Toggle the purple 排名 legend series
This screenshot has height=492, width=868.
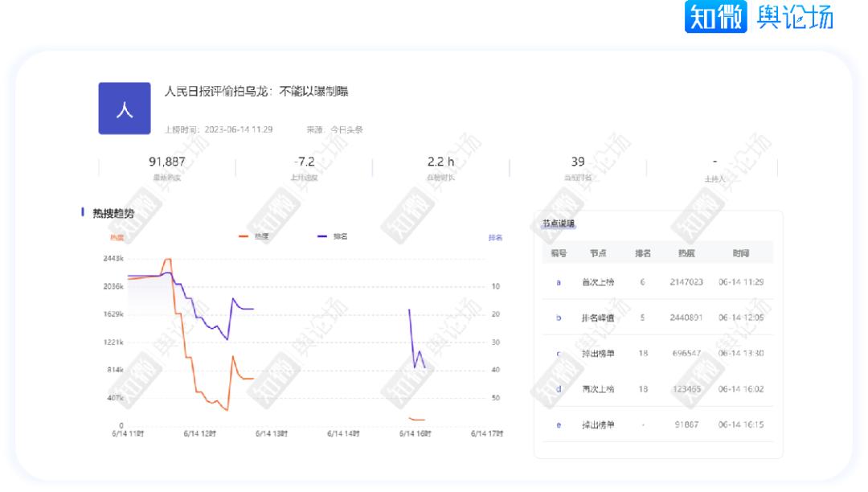point(333,236)
